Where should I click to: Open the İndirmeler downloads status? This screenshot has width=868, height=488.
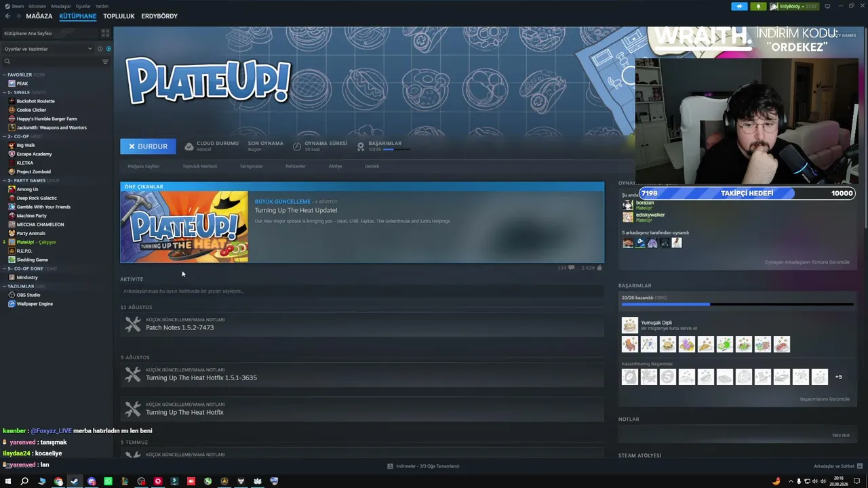click(423, 466)
